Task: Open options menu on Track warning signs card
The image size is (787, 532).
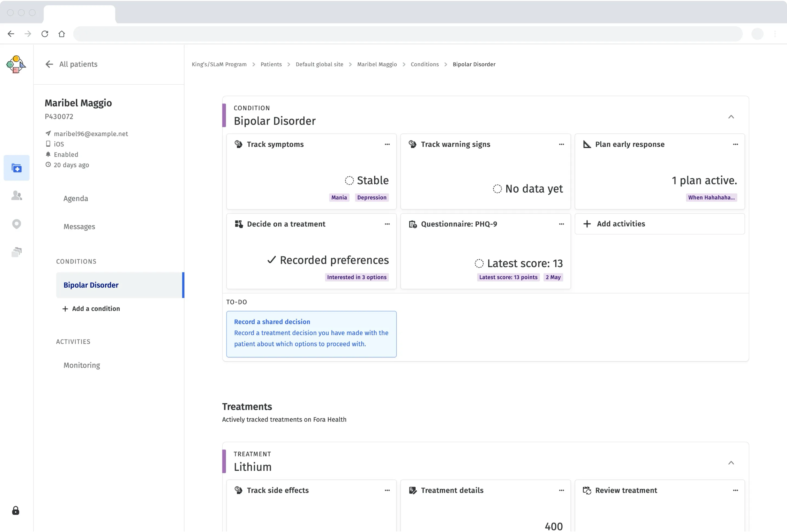Action: click(x=562, y=144)
